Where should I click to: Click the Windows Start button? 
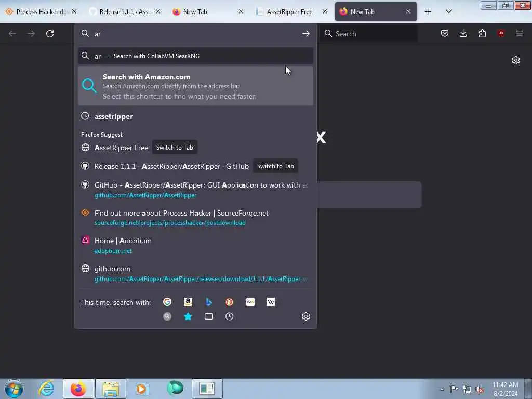click(x=14, y=389)
